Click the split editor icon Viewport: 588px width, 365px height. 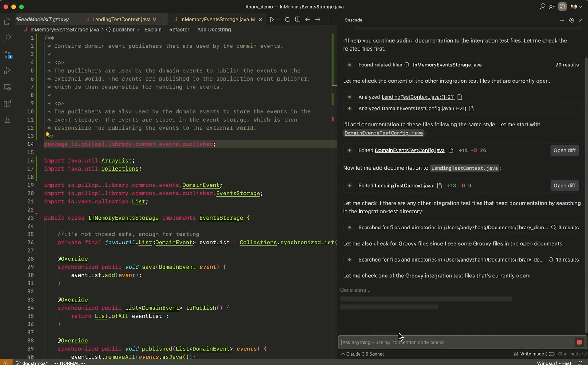click(x=297, y=19)
